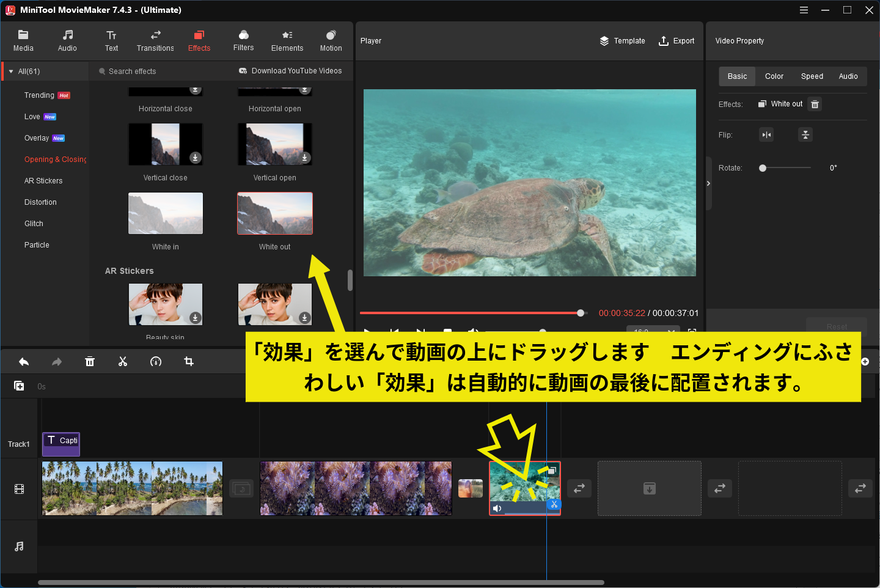Select the Capti text clip on Track1

[61, 444]
